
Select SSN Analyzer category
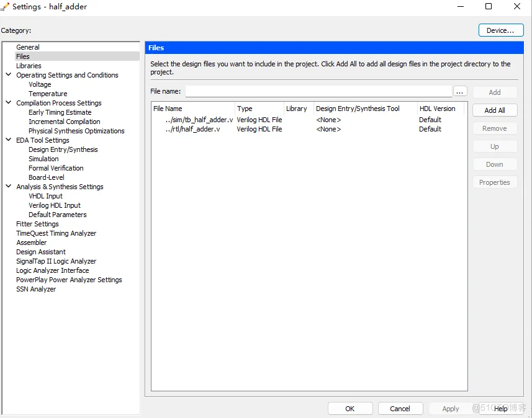click(36, 289)
